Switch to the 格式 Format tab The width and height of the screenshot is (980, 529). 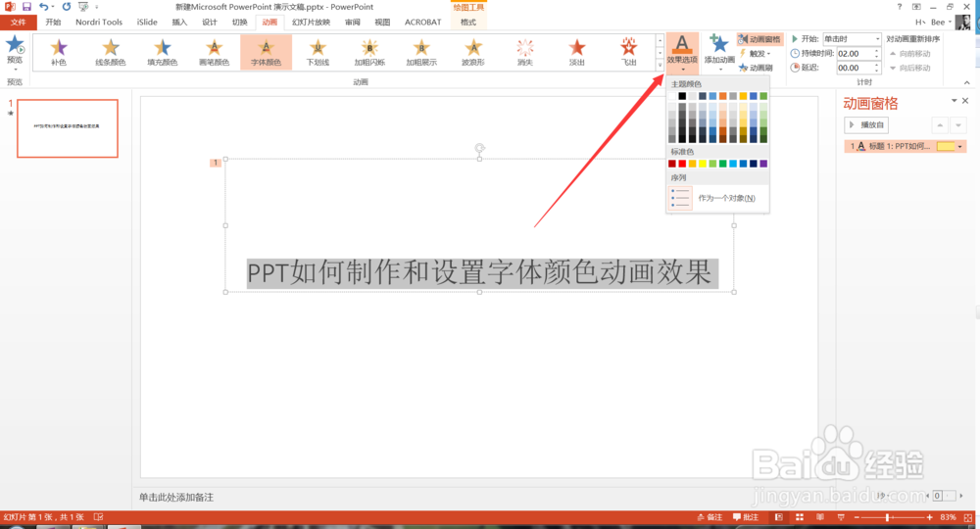point(468,22)
